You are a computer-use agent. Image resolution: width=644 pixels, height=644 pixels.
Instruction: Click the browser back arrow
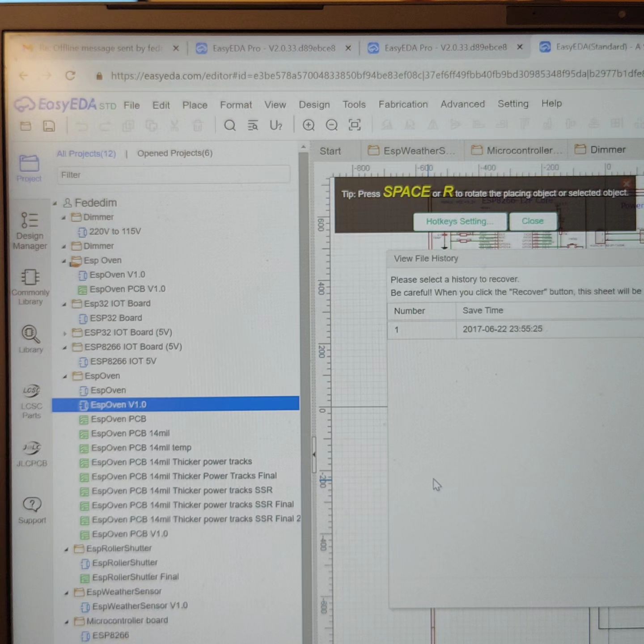(23, 76)
